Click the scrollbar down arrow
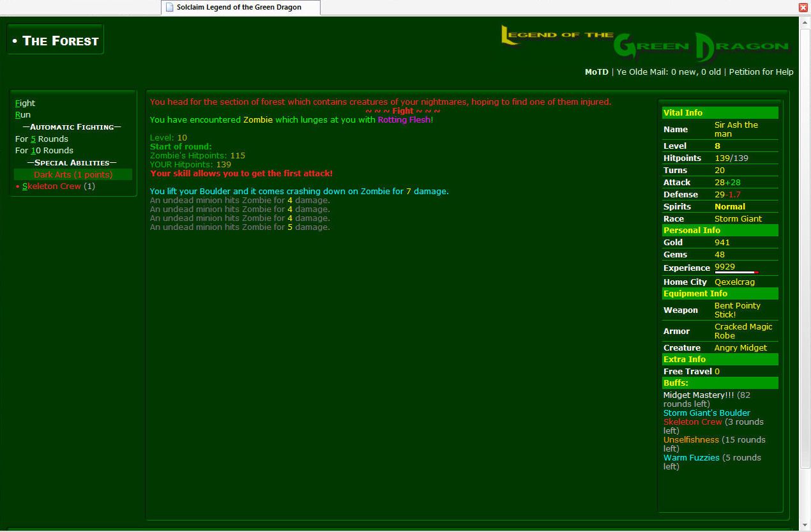811x532 pixels. pos(805,526)
